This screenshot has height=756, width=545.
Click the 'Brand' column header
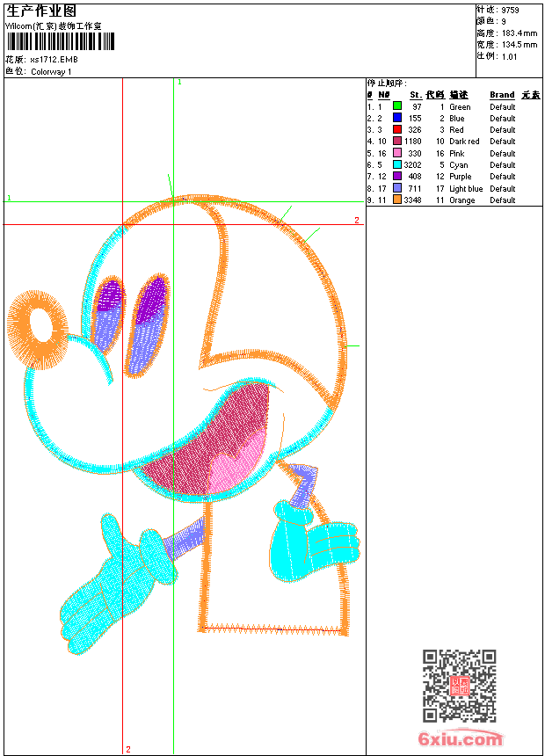[x=502, y=95]
